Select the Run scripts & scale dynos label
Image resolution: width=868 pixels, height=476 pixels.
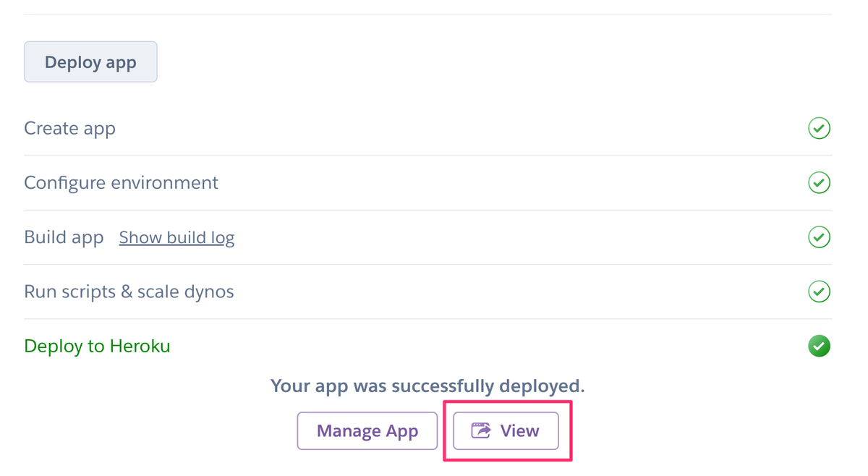[129, 292]
